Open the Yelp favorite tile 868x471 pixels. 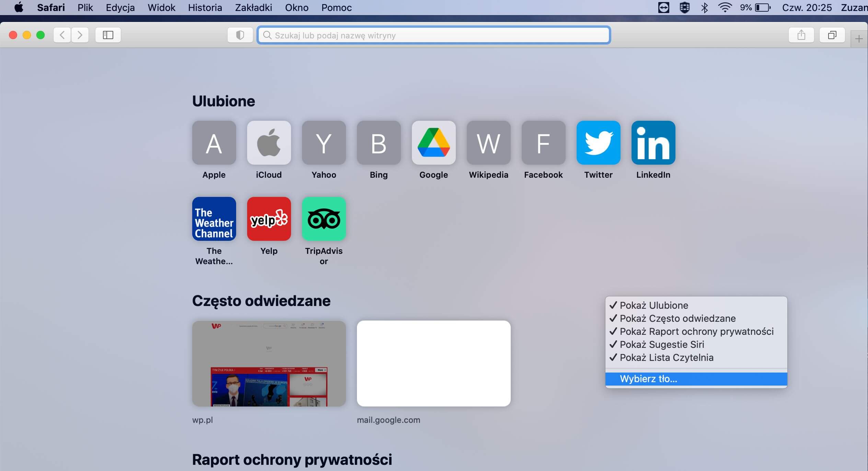click(x=269, y=219)
